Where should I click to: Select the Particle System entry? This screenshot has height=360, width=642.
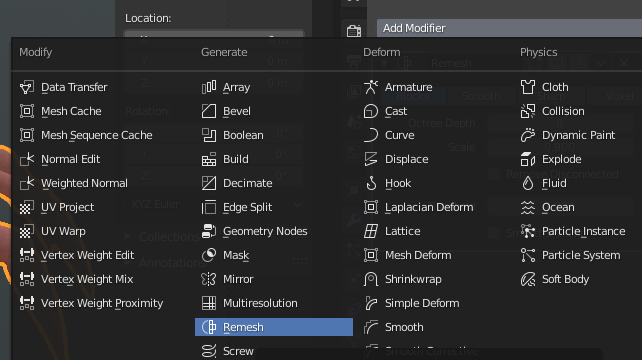[579, 255]
